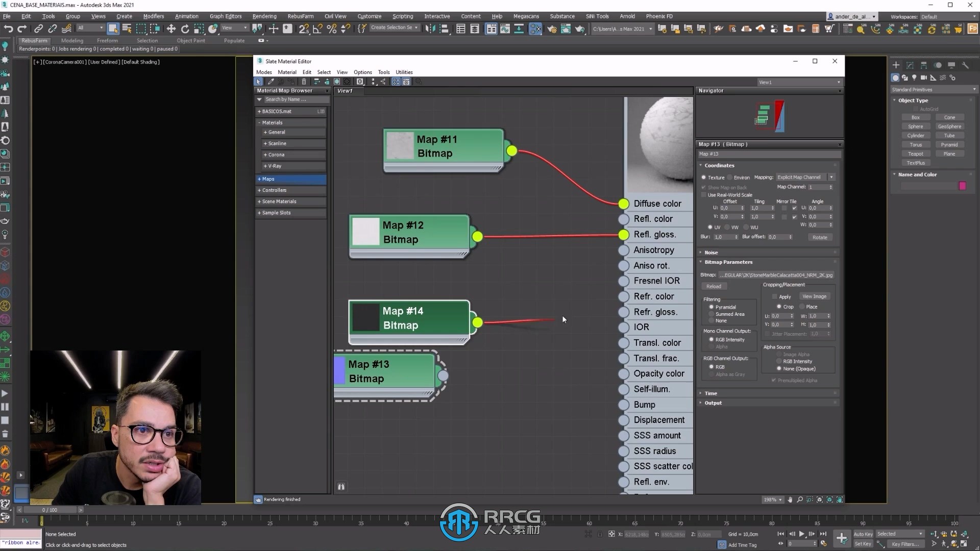Toggle Use Real-World Scale checkbox
This screenshot has height=551, width=980.
pos(704,195)
